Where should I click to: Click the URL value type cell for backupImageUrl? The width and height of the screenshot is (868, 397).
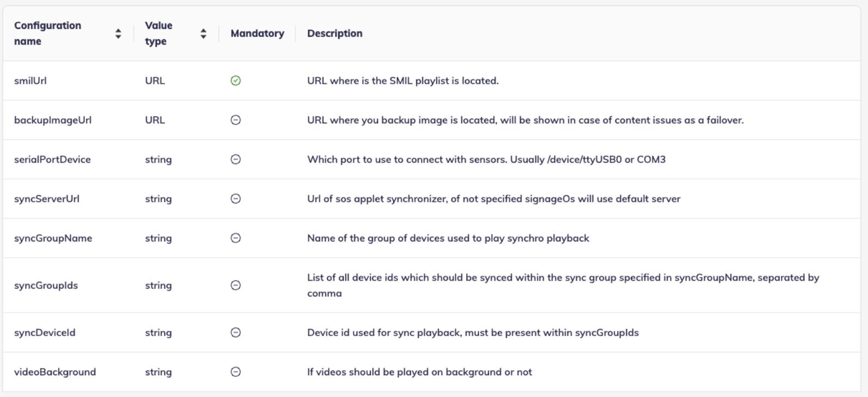pos(154,120)
